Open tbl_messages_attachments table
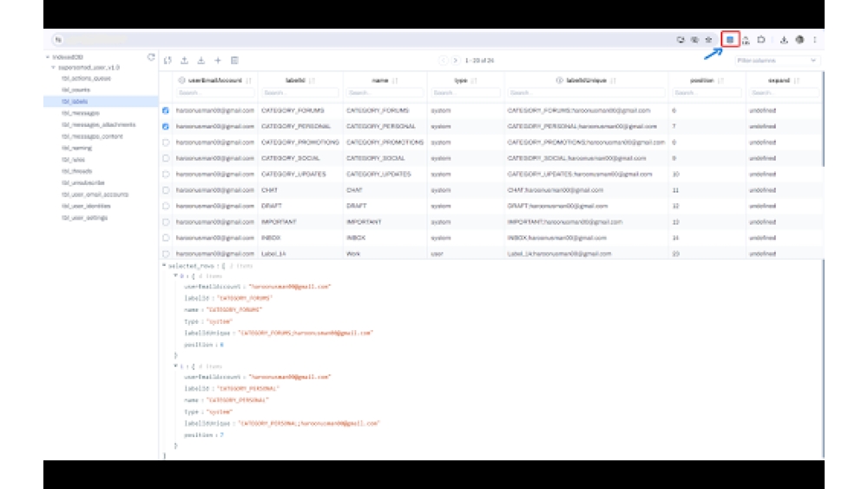The image size is (868, 489). tap(99, 124)
